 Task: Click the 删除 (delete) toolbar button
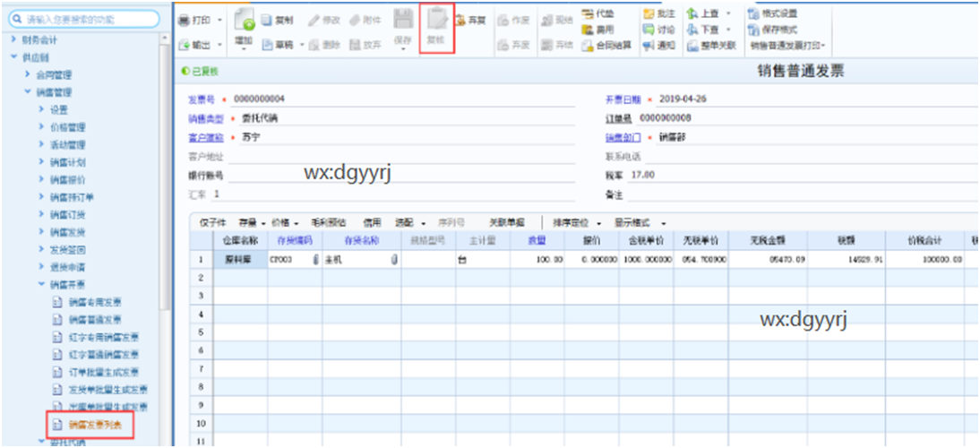pyautogui.click(x=326, y=45)
